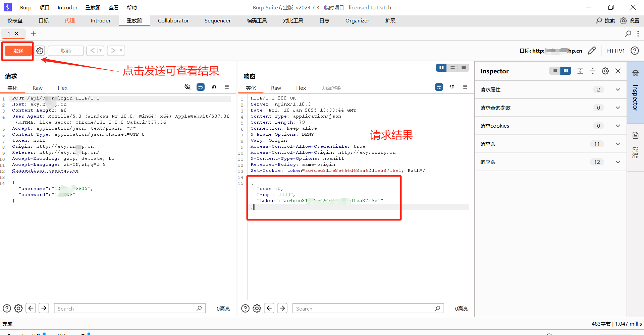Viewport: 644px width, 335px height.
Task: Open send options gear next to 发送
Action: [x=40, y=51]
